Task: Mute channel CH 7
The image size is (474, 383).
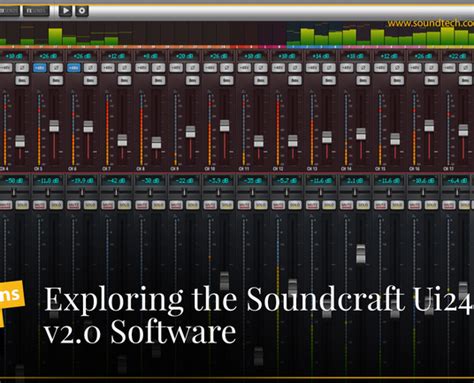Action: (108, 205)
